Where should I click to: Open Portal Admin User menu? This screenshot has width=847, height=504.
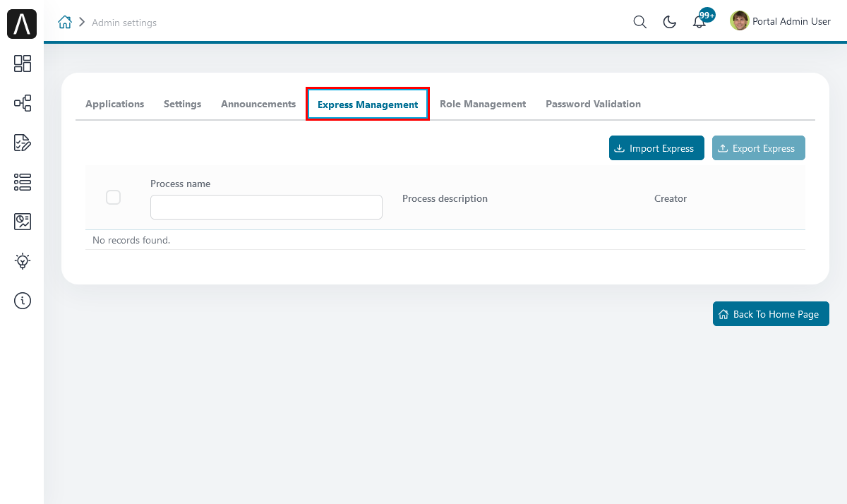click(x=791, y=22)
